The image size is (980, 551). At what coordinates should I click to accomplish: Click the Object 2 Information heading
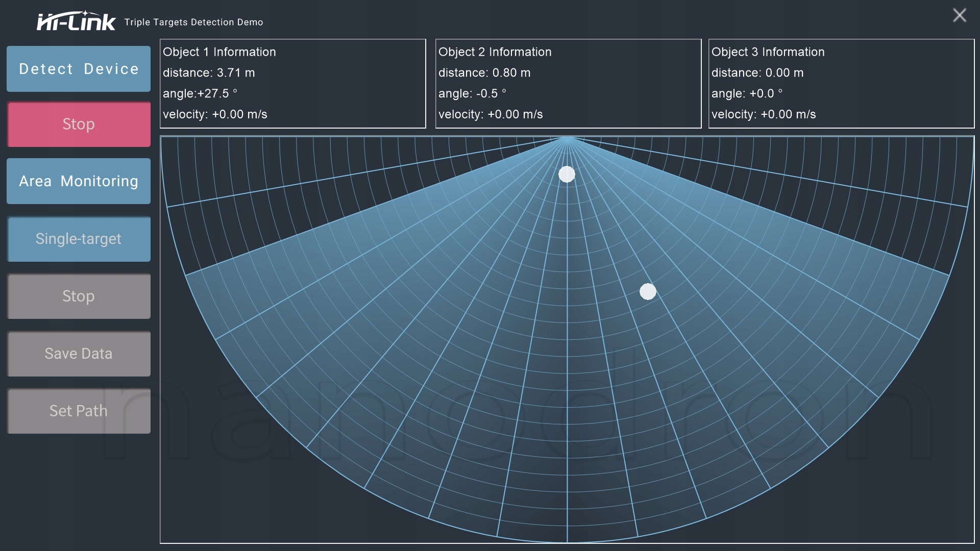(495, 52)
